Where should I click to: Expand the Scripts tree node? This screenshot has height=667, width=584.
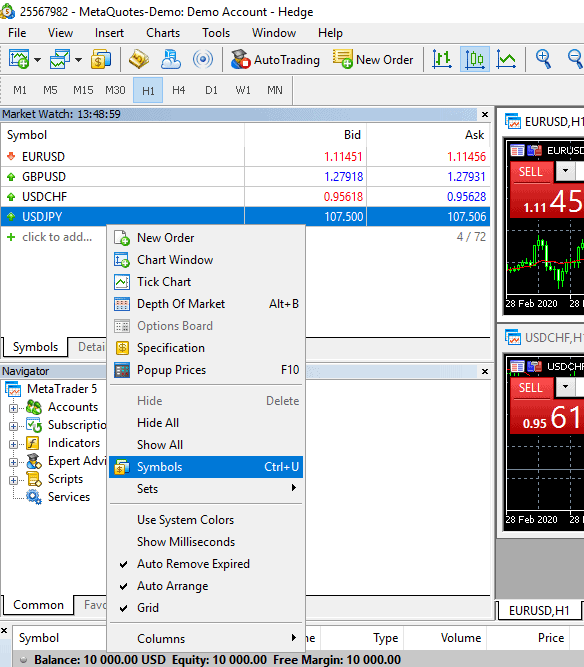13,480
